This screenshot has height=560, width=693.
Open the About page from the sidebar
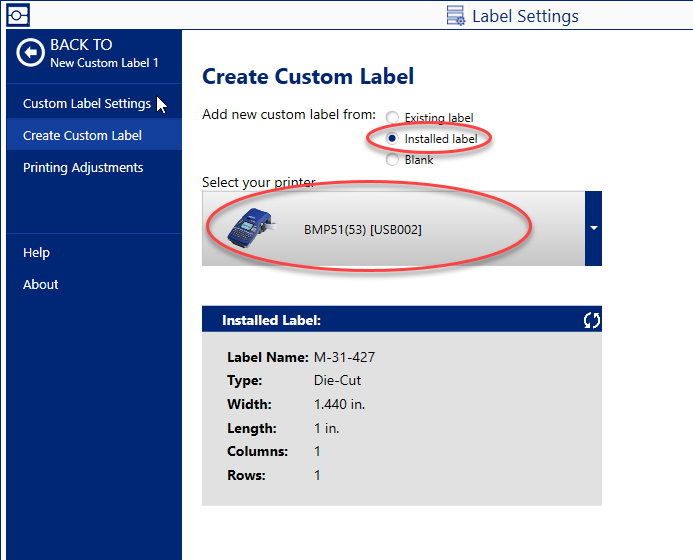[x=41, y=284]
